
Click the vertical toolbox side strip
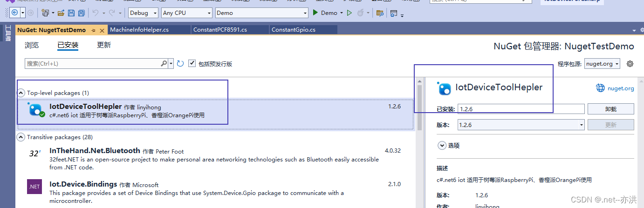(7, 34)
